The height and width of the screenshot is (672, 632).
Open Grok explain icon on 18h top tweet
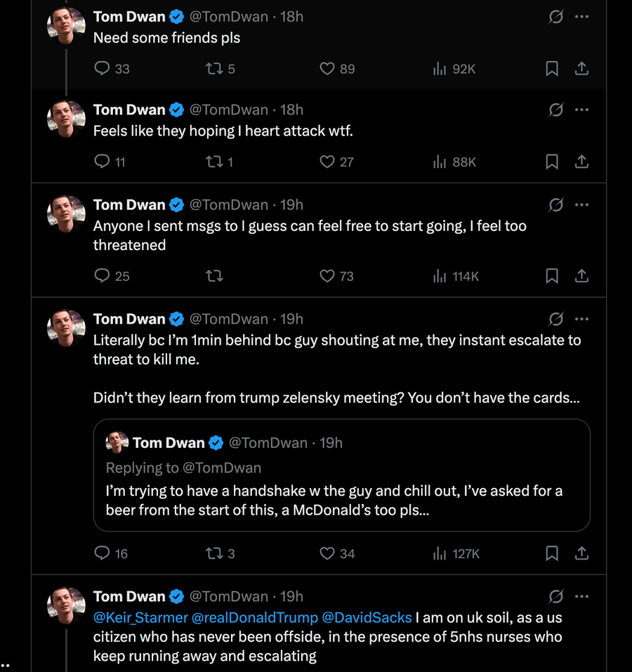[555, 17]
